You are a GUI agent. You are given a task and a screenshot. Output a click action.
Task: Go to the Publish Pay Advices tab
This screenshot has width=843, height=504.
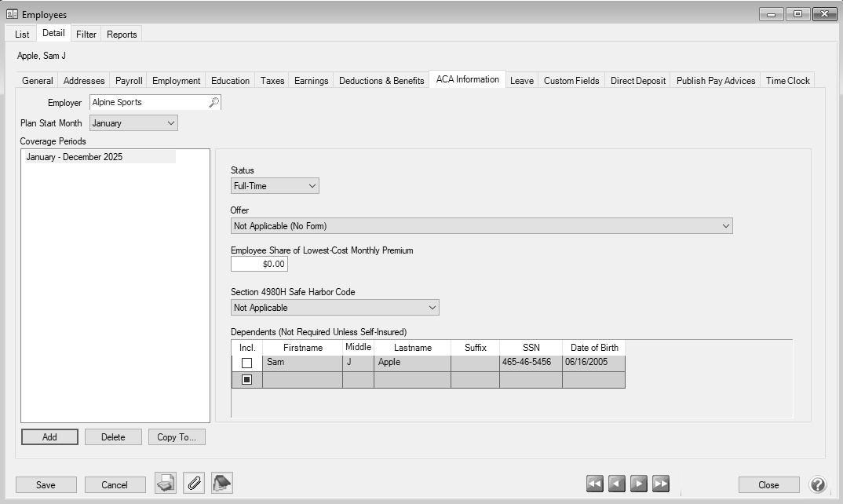716,81
